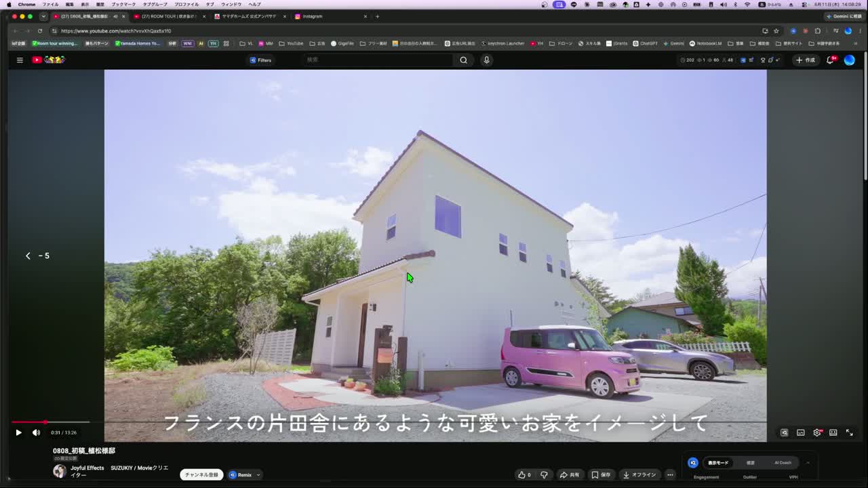This screenshot has height=488, width=868.
Task: Expand the 便利サイト bookmark folder
Action: 789,43
